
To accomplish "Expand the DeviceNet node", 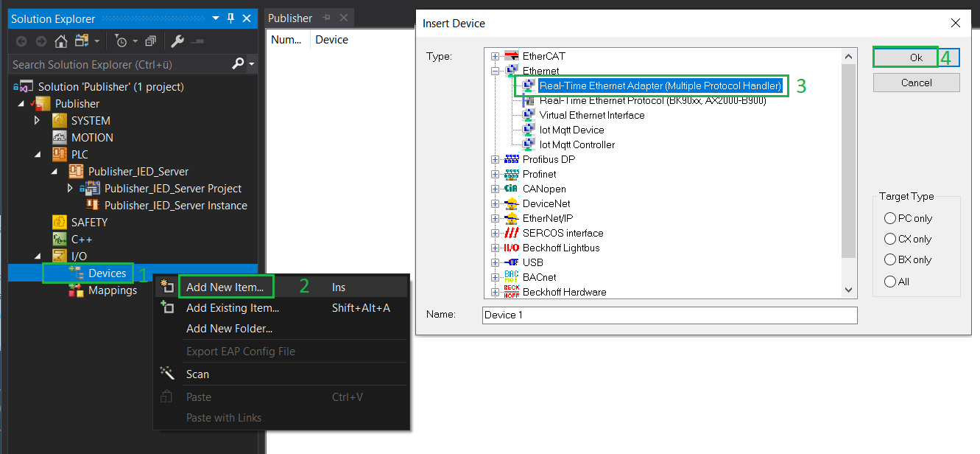I will coord(496,203).
